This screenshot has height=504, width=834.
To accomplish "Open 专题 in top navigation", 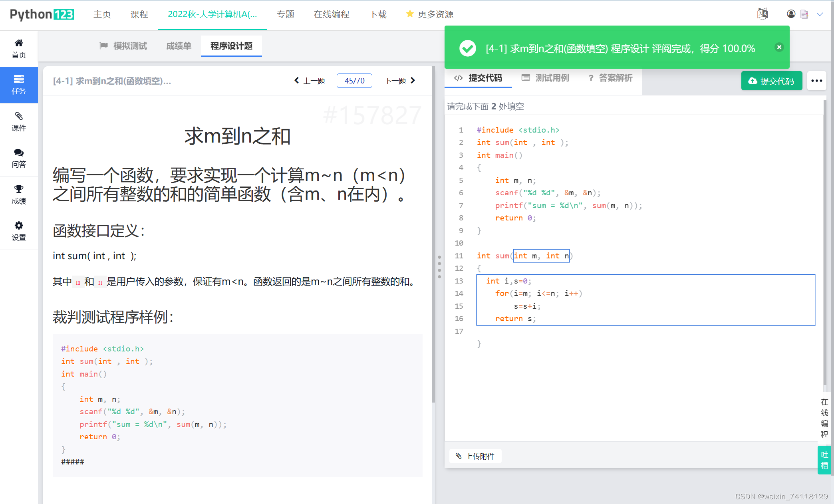I will click(x=285, y=14).
